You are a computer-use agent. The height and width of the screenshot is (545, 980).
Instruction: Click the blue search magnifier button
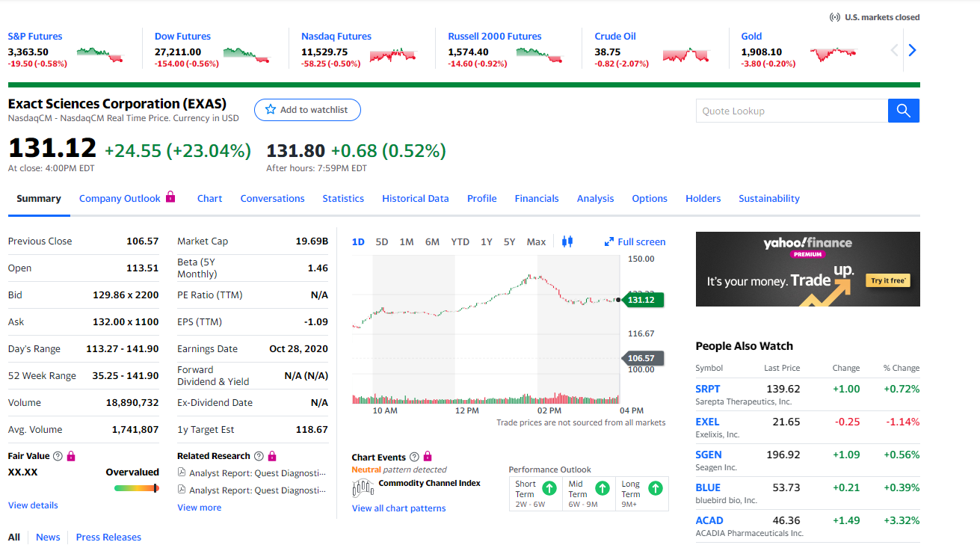[903, 111]
